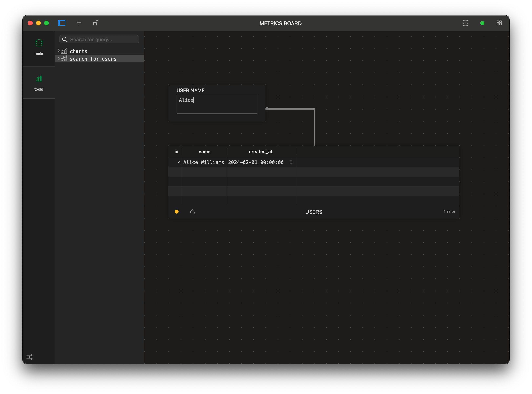Click the magnifier icon in search box

(65, 39)
